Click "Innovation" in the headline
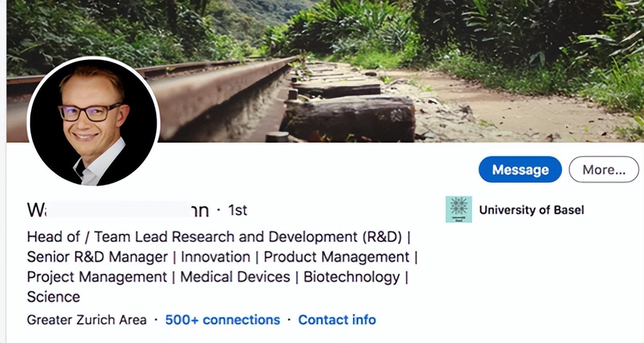This screenshot has width=644, height=343. click(x=216, y=257)
